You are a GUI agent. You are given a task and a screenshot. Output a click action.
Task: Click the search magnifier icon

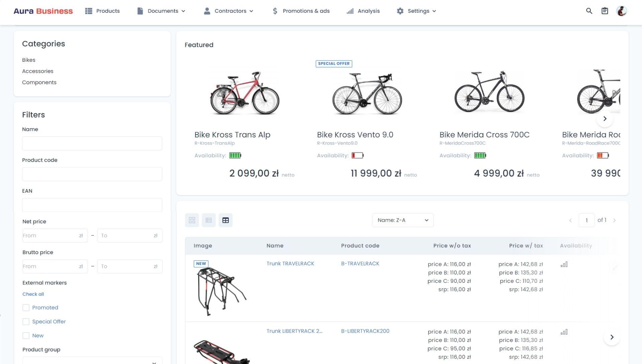[589, 11]
